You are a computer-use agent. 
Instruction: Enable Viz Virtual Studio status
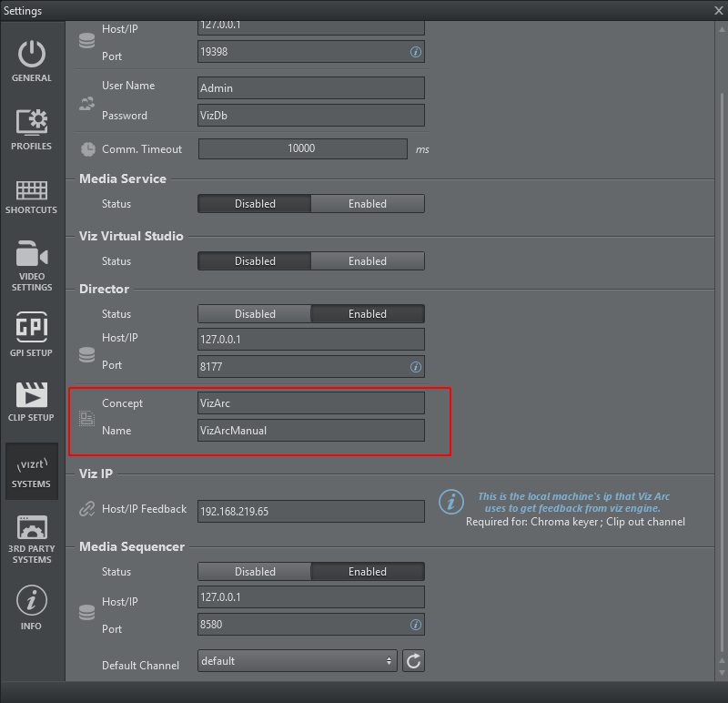click(x=368, y=261)
